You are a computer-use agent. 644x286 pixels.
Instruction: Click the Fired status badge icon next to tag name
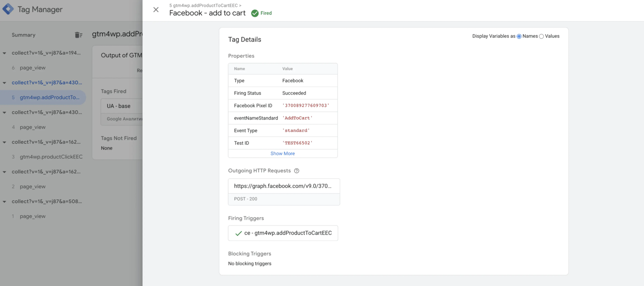pyautogui.click(x=255, y=13)
